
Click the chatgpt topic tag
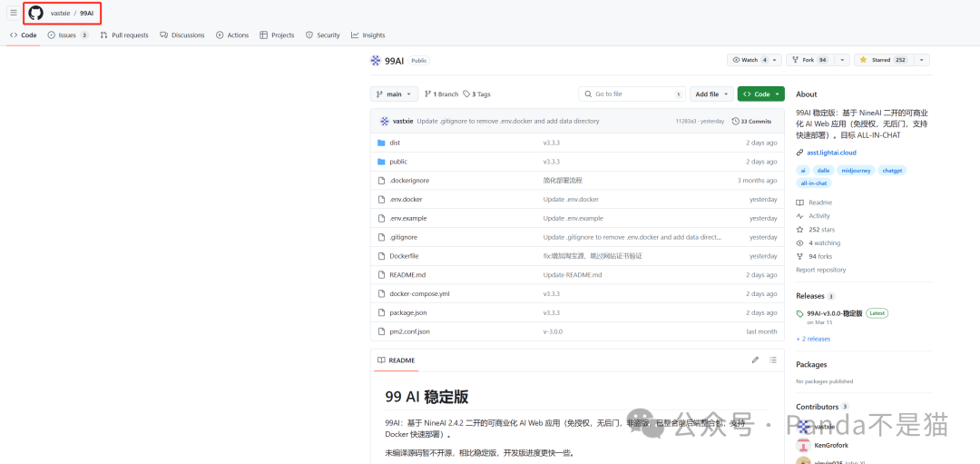click(x=892, y=170)
